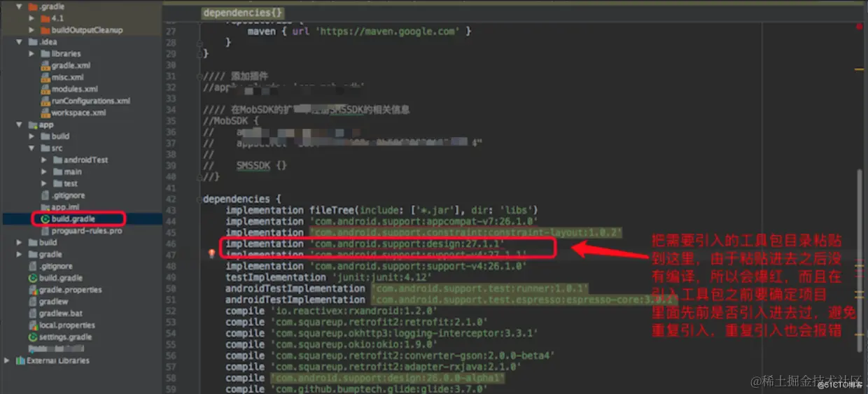
Task: Click the runConfigurations.xml file icon
Action: click(45, 101)
